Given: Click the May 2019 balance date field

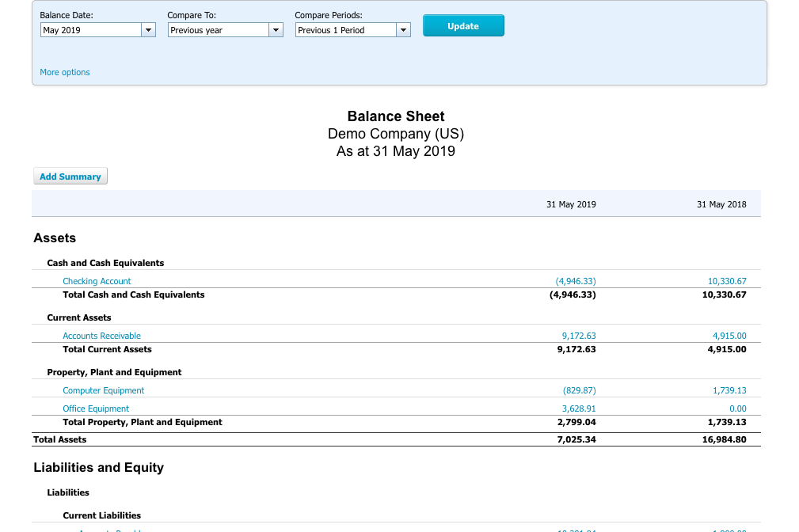Looking at the screenshot, I should (x=91, y=30).
